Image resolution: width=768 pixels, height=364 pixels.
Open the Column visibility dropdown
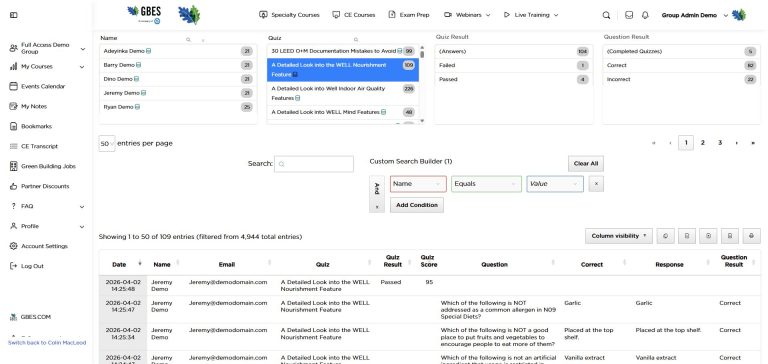(x=619, y=236)
